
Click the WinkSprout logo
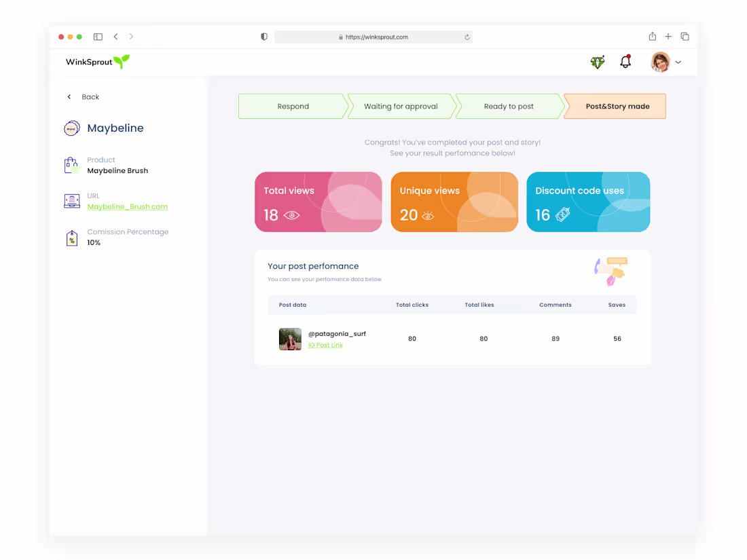[98, 61]
